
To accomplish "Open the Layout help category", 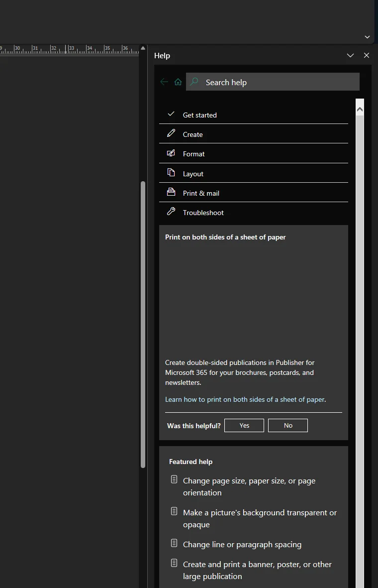I will point(254,173).
